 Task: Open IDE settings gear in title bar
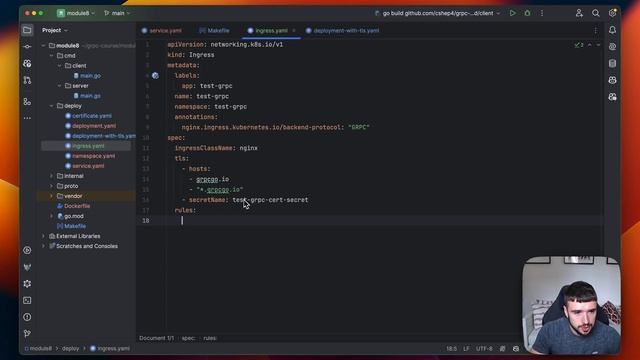click(x=612, y=13)
